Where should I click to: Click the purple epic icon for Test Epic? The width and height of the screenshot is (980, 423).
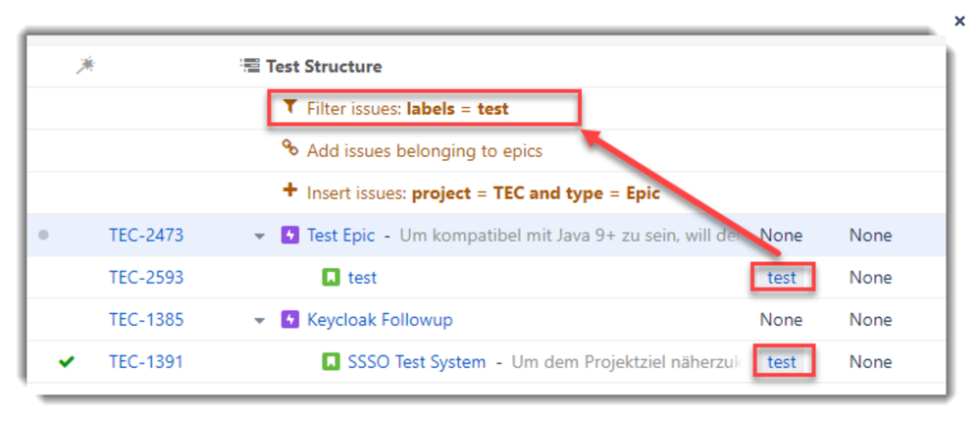tap(289, 236)
